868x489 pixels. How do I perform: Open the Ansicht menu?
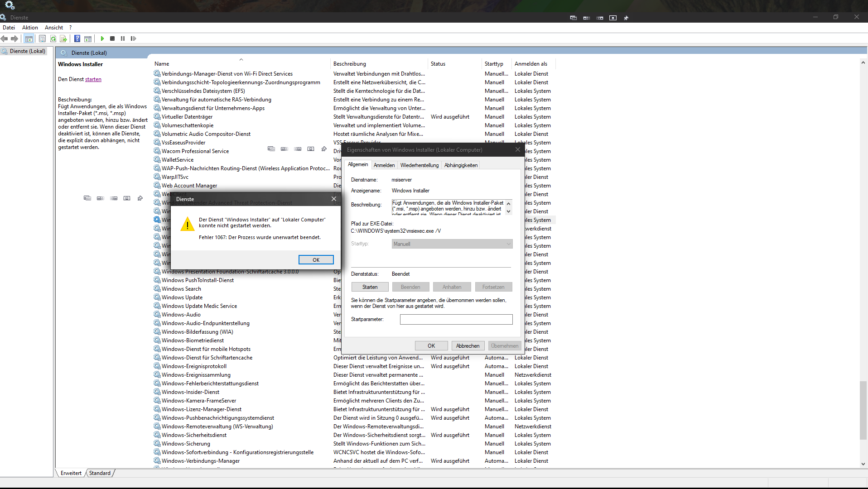pos(54,28)
